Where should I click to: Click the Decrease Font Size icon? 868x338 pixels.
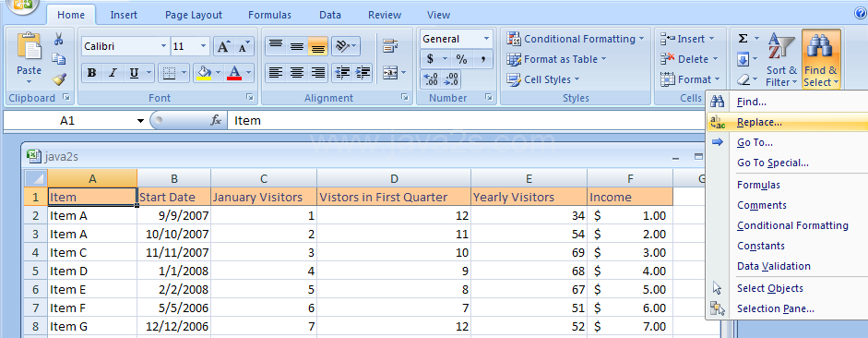point(243,46)
